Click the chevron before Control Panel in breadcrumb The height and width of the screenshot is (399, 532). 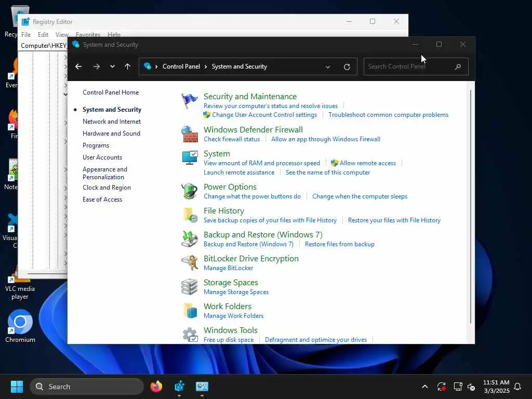(x=156, y=66)
